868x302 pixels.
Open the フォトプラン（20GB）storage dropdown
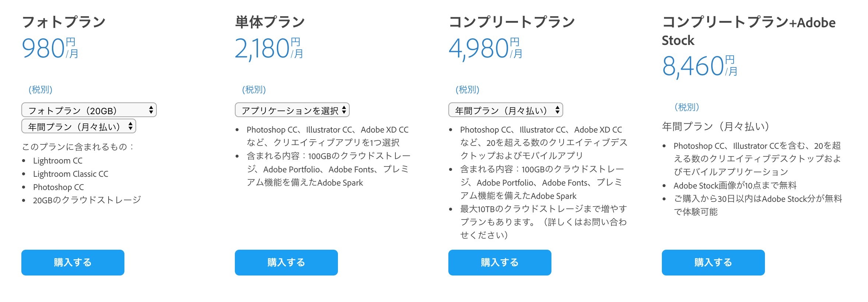tap(89, 110)
